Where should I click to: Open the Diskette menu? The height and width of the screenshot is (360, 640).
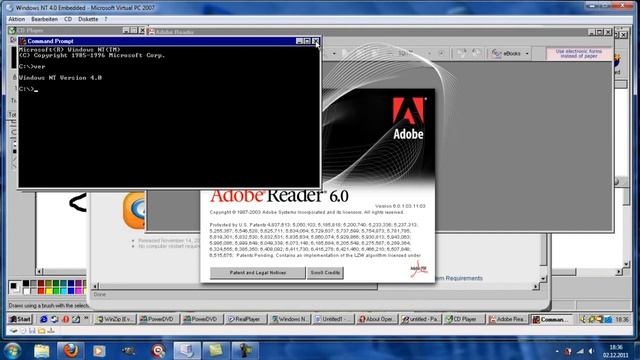[88, 19]
